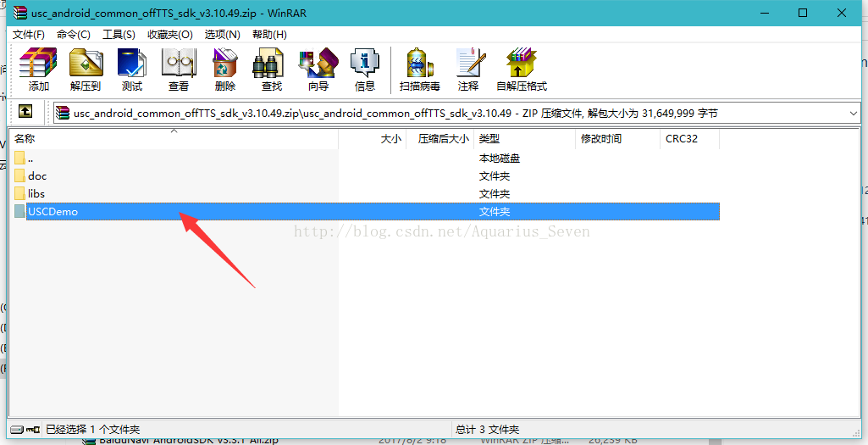This screenshot has width=868, height=445.
Task: Sort by Size (大小) column header
Action: (373, 138)
